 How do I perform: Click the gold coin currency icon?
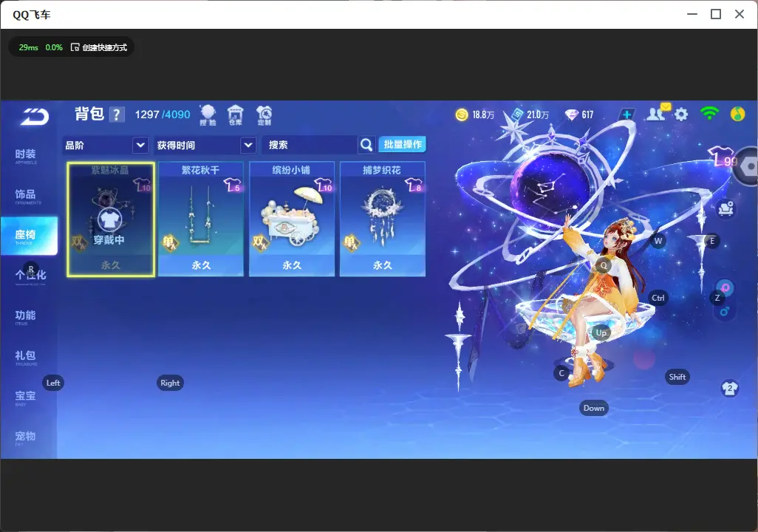[x=462, y=115]
